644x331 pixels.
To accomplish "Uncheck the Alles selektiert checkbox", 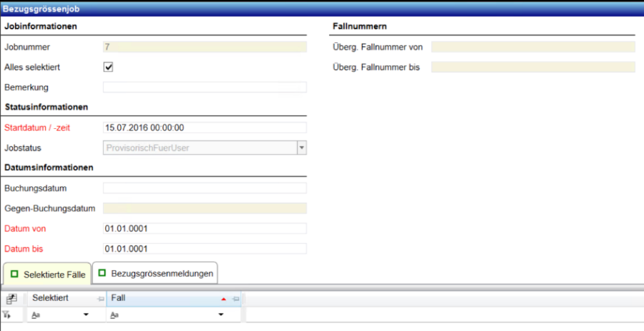I will 108,67.
